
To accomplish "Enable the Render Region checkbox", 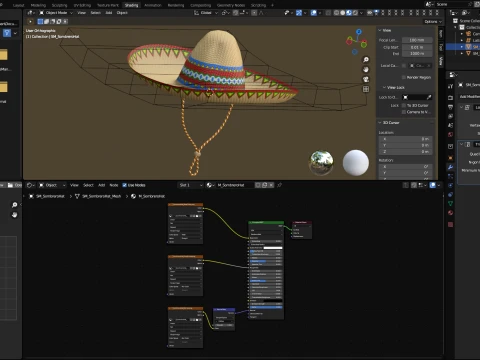I will [404, 77].
